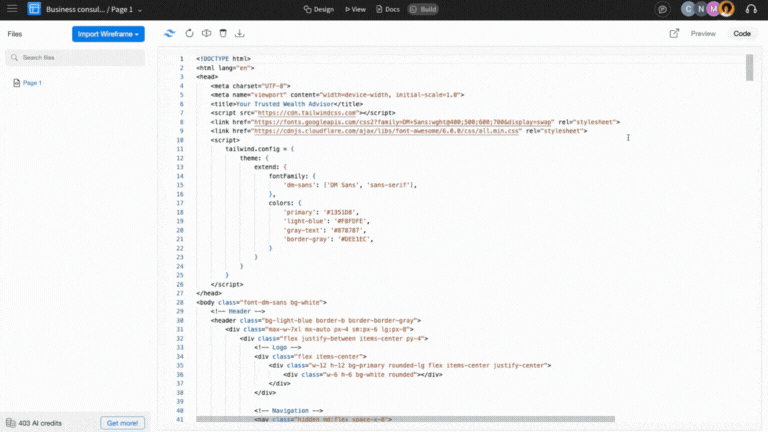The image size is (768, 432).
Task: Click the fontFamily: { code line
Action: (x=292, y=176)
